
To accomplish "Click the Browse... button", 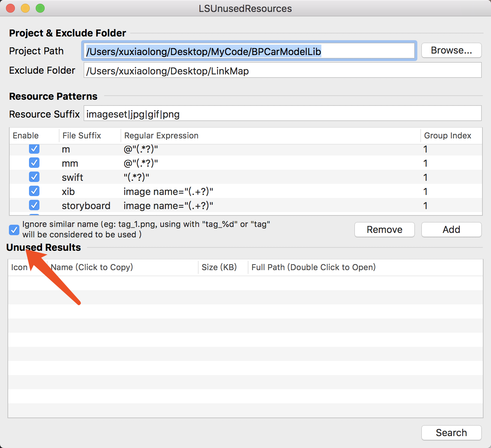I will point(451,51).
